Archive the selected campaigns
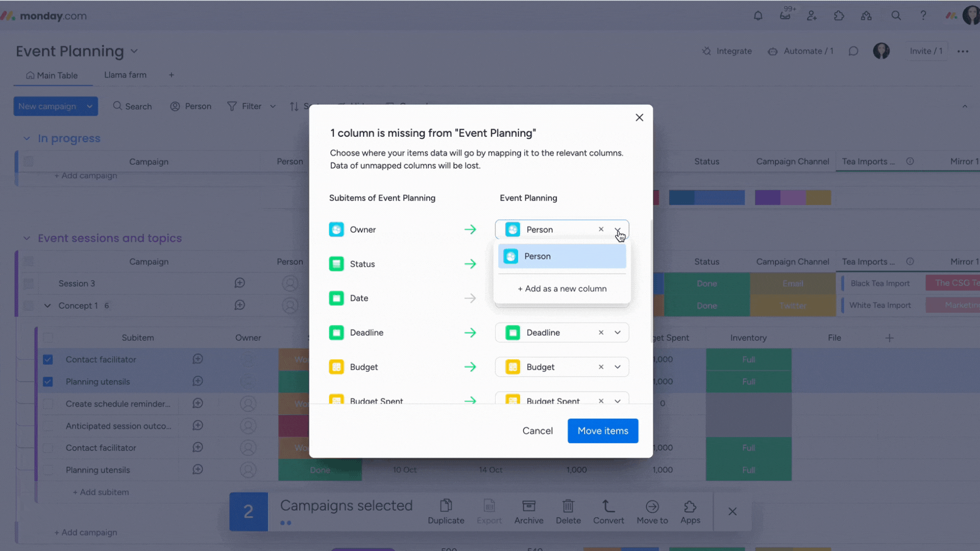980x551 pixels. tap(529, 512)
